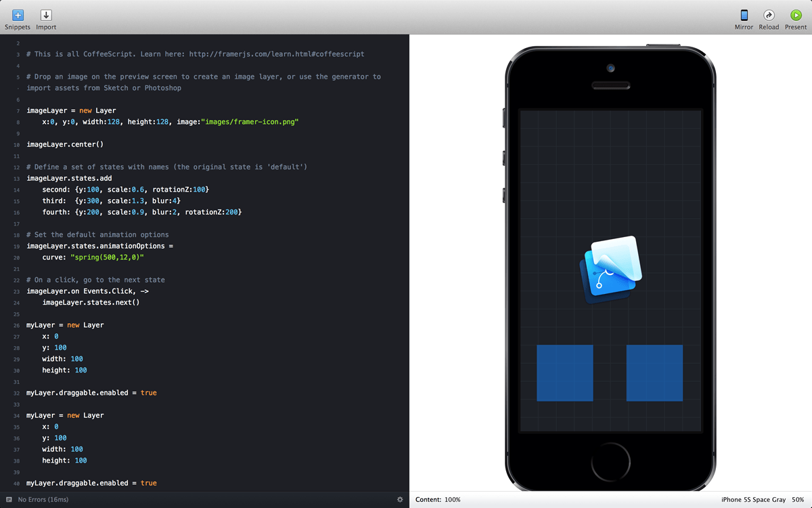
Task: Click the left blue square layer in preview
Action: 565,373
